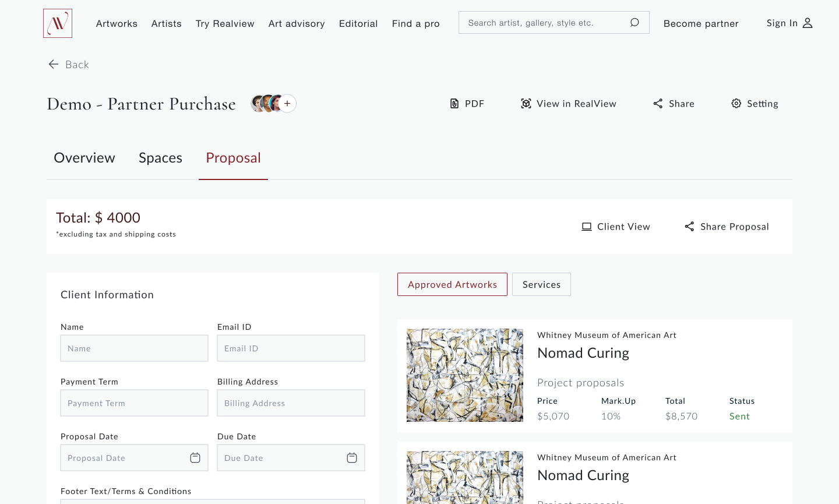The height and width of the screenshot is (504, 839).
Task: Click the site logo icon
Action: [58, 23]
